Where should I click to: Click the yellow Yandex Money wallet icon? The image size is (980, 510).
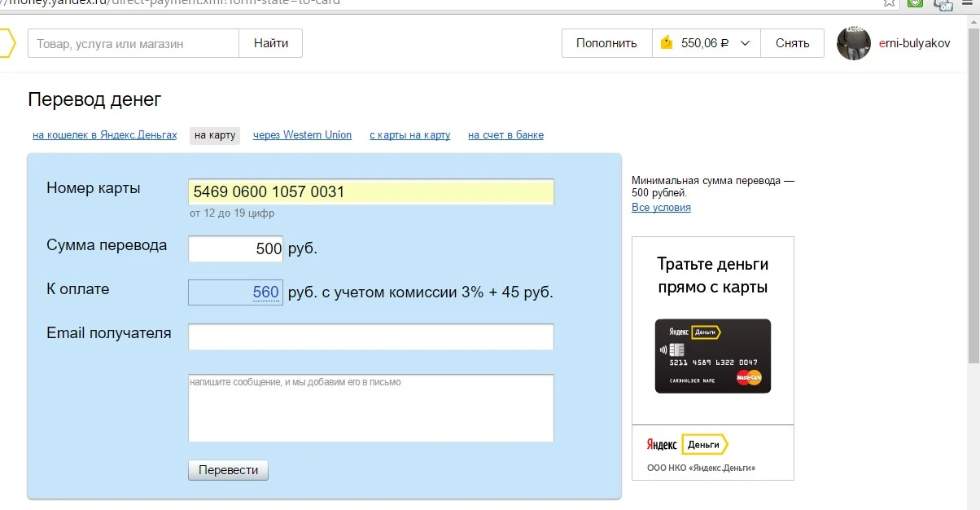667,43
